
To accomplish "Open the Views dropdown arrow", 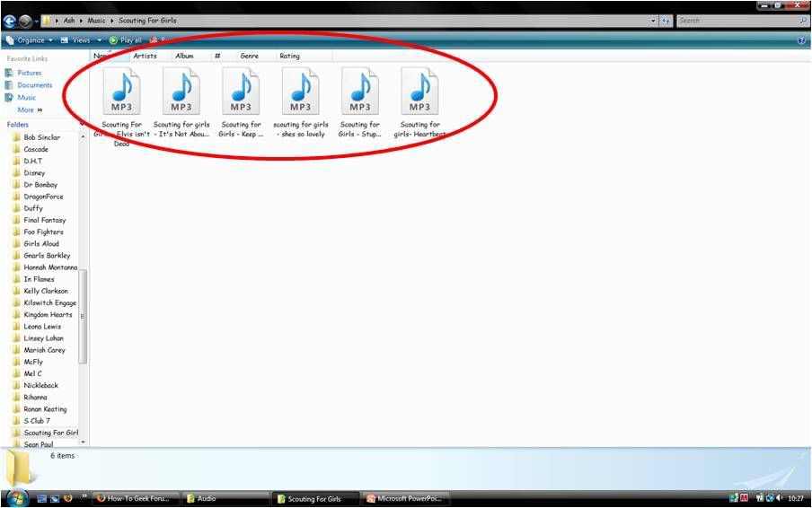I will pyautogui.click(x=100, y=39).
